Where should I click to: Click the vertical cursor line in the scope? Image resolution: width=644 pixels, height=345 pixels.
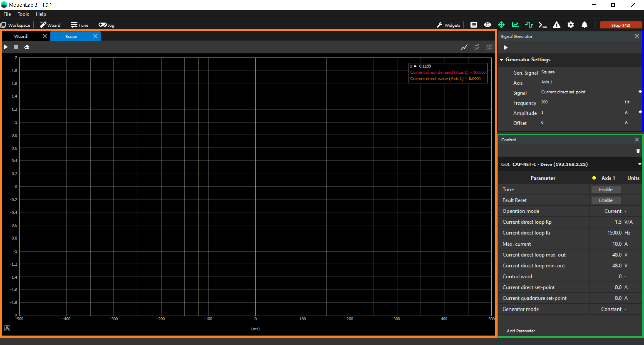[x=199, y=187]
